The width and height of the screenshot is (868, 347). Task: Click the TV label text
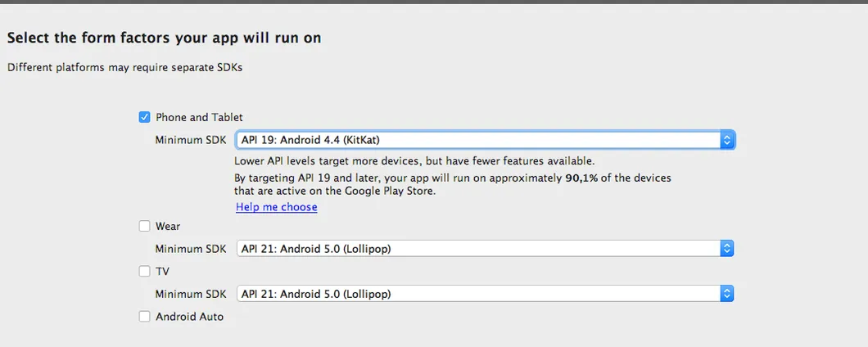(x=163, y=271)
